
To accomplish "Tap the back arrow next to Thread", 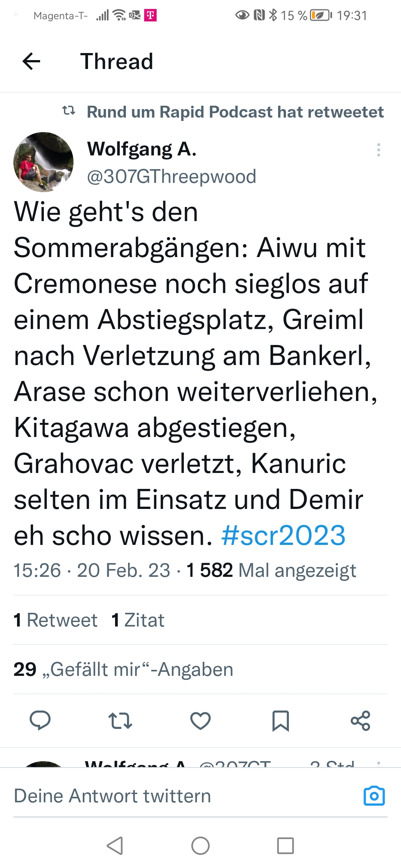I will point(32,61).
